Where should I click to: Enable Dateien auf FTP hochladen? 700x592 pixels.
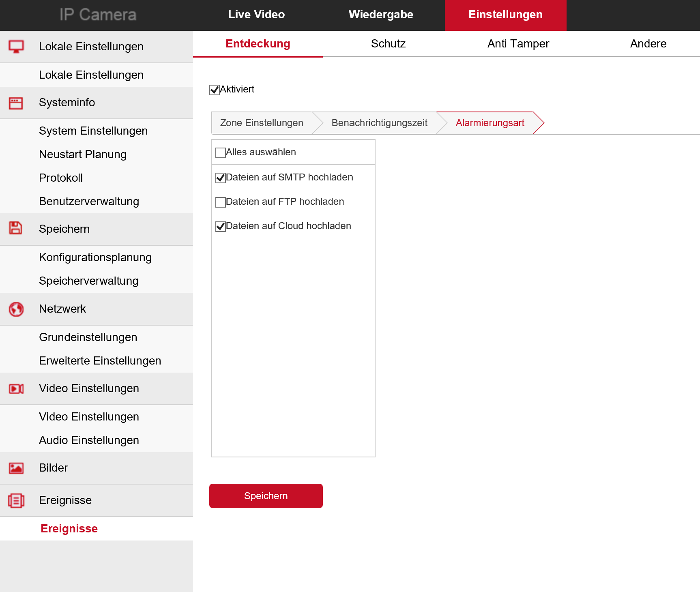pyautogui.click(x=221, y=202)
